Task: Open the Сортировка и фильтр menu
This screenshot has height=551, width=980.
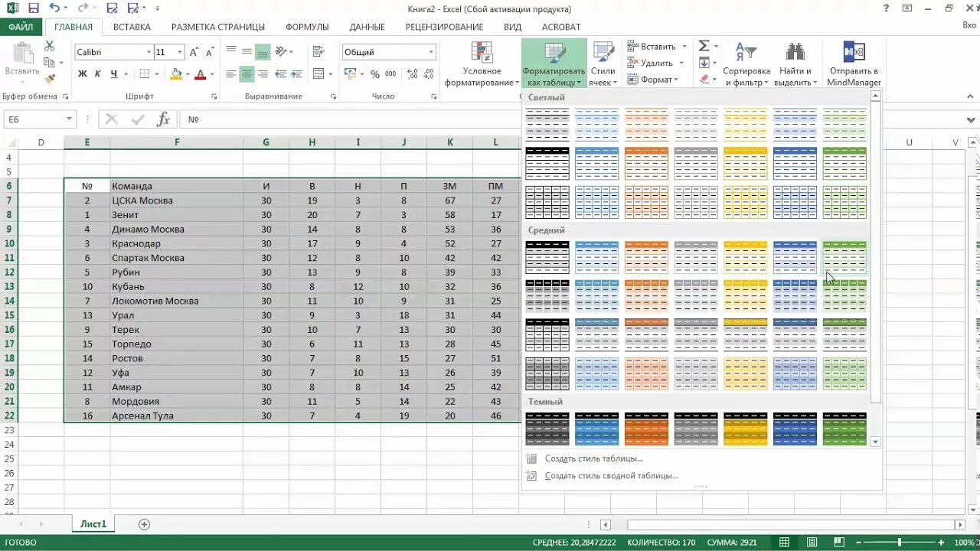Action: coord(746,64)
